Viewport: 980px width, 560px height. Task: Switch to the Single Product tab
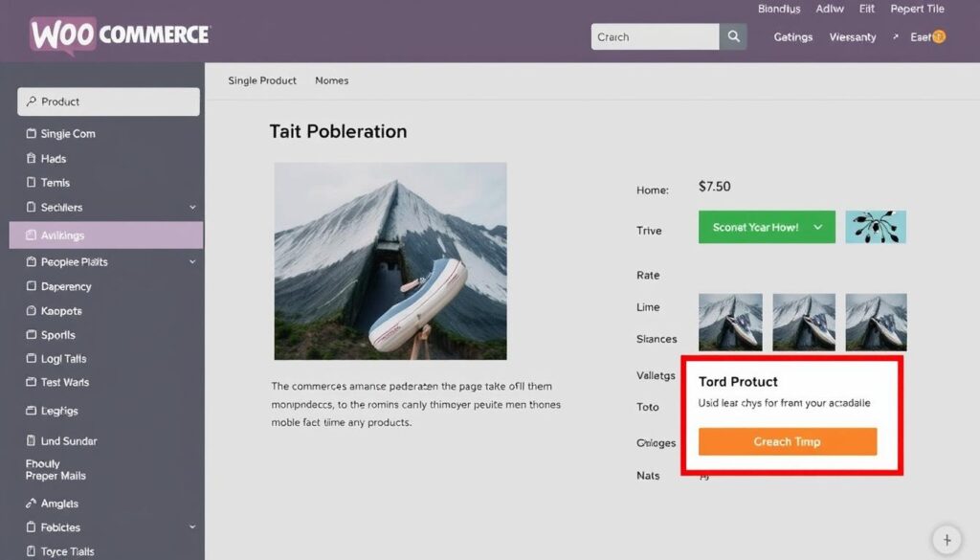(x=262, y=81)
